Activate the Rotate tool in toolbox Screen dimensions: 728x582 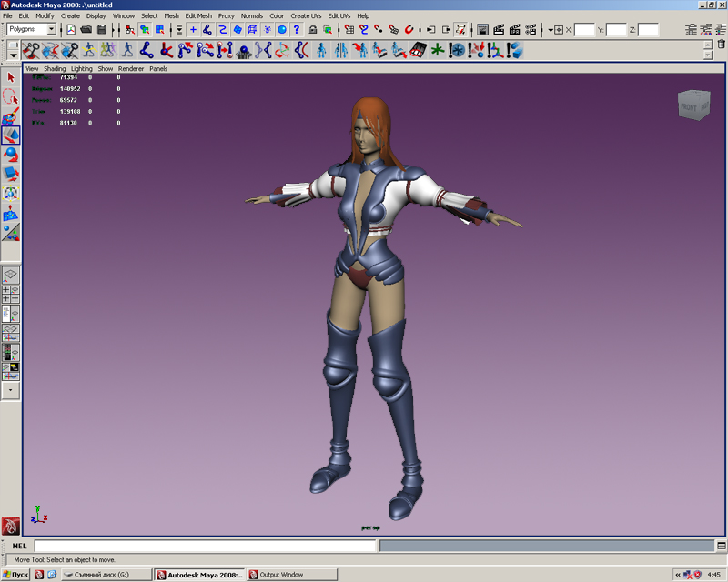[x=11, y=154]
